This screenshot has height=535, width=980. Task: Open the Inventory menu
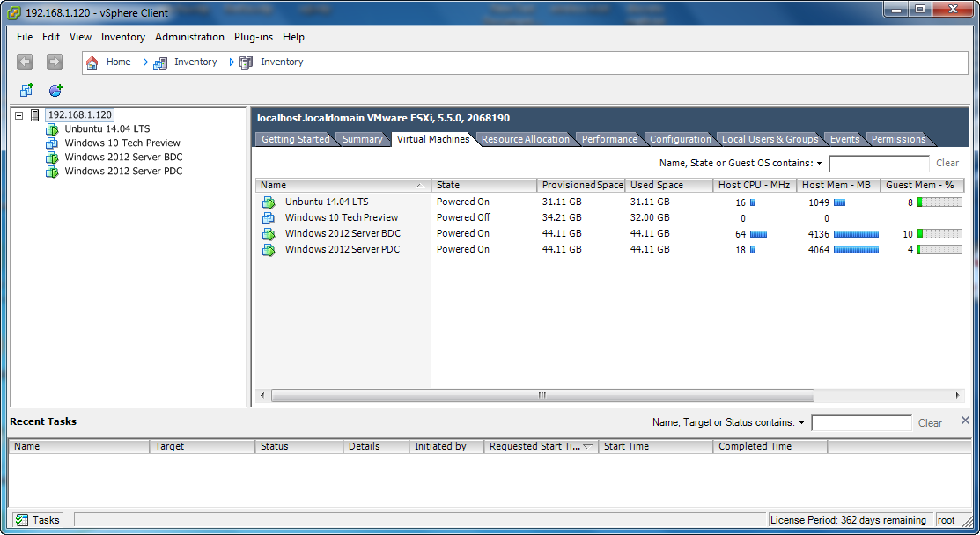(123, 37)
